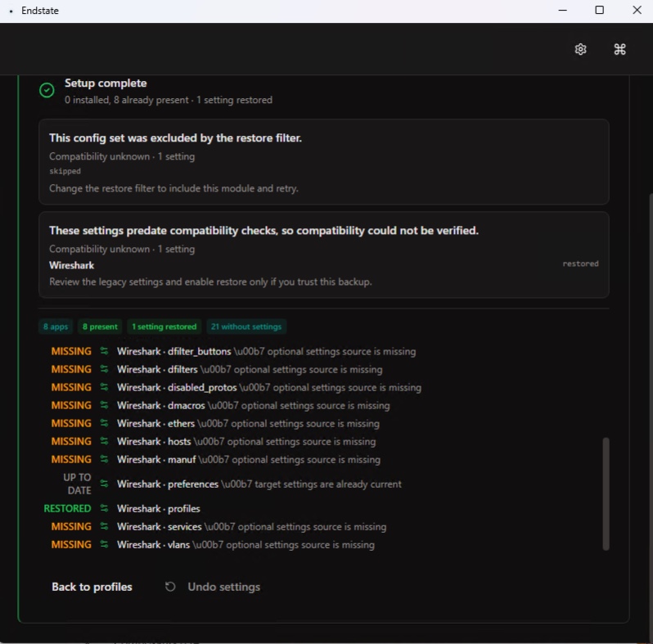Click settings icon on vlans row
Viewport: 653px width, 644px height.
pos(104,544)
